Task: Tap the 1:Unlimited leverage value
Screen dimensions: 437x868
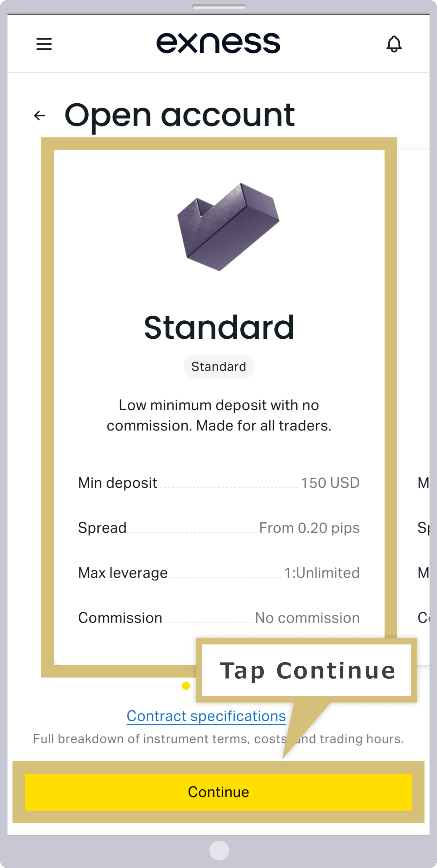Action: [322, 573]
